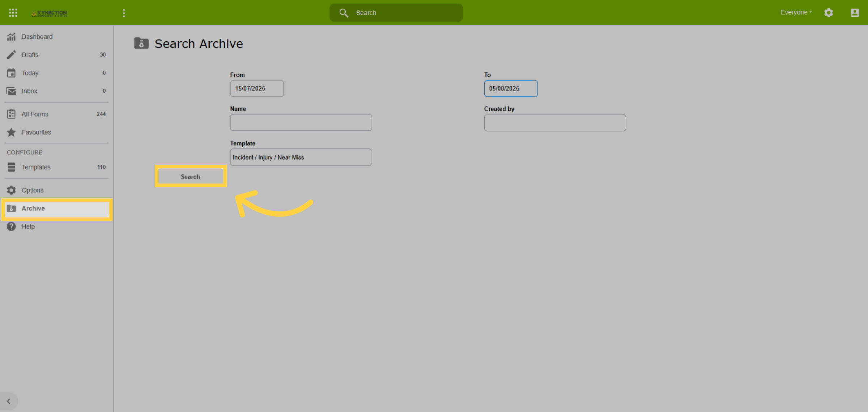Select the Archive menu item
868x412 pixels.
(56, 209)
